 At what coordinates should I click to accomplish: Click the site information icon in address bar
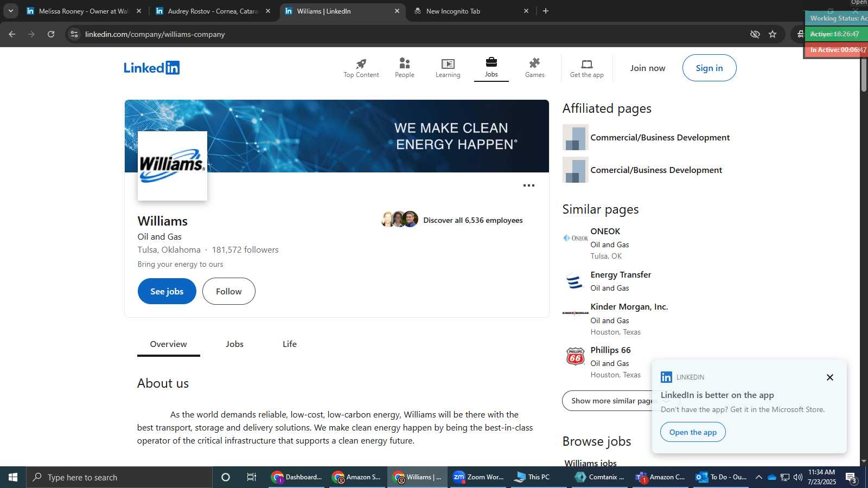74,34
